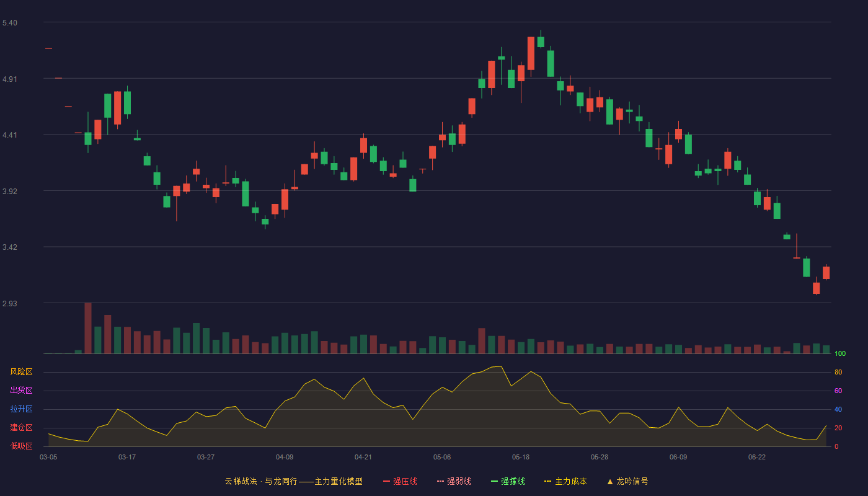Click the 出货区 zone label
The image size is (868, 496).
point(21,391)
